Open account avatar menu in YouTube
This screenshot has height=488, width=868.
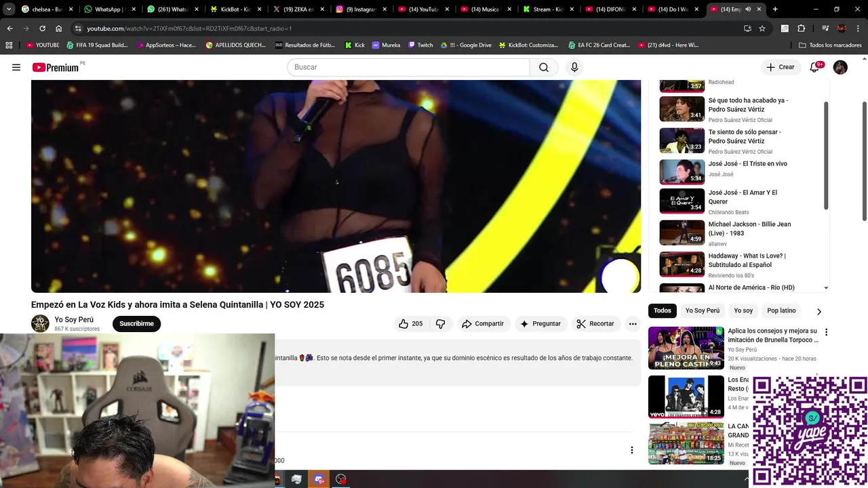click(840, 67)
